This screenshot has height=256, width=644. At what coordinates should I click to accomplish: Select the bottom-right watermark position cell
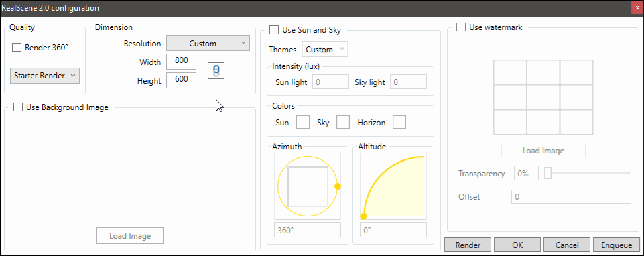576,122
